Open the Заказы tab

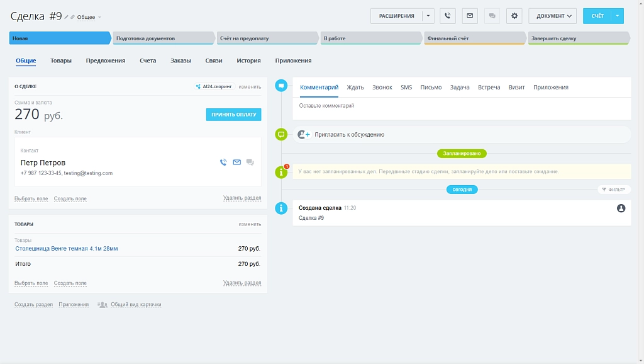pyautogui.click(x=180, y=60)
